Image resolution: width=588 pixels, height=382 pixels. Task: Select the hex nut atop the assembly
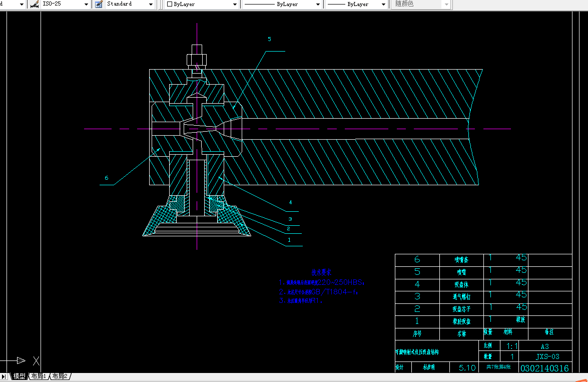[x=197, y=60]
